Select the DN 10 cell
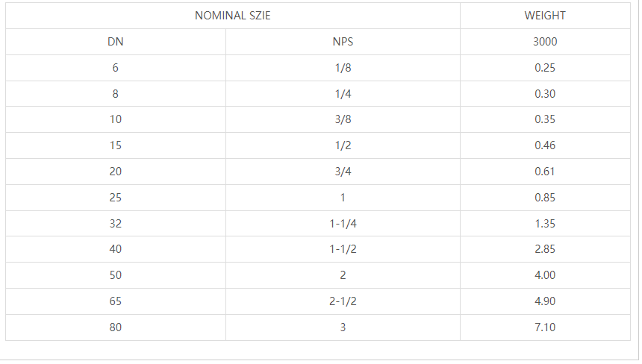 click(x=116, y=119)
